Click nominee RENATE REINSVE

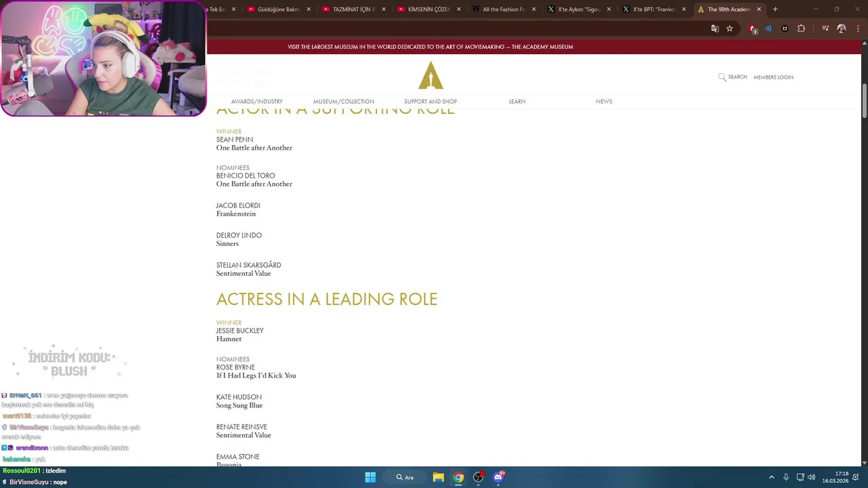coord(241,427)
